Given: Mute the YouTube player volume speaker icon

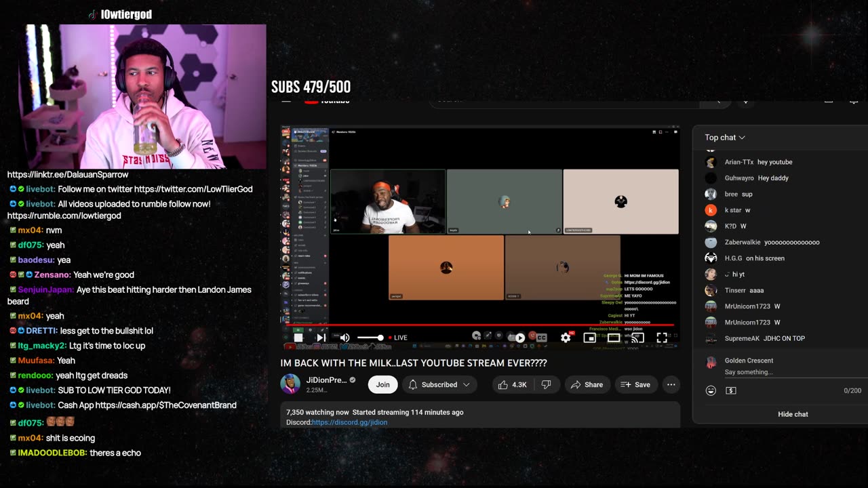Looking at the screenshot, I should coord(344,338).
